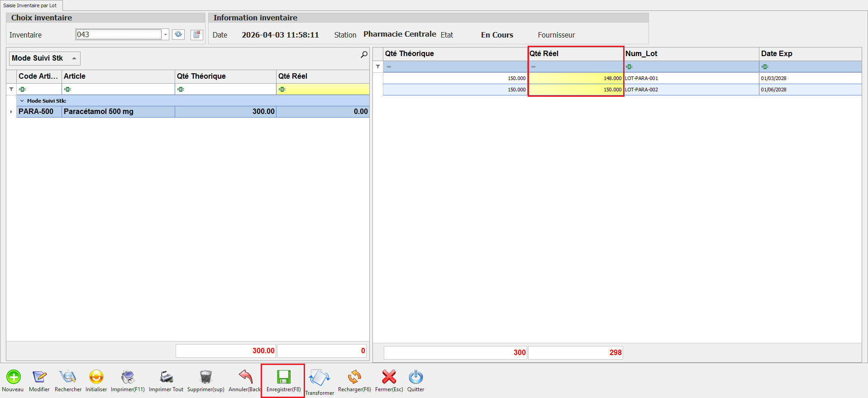The image size is (868, 398).
Task: Click the Imprimer Tout printer icon
Action: pyautogui.click(x=166, y=377)
